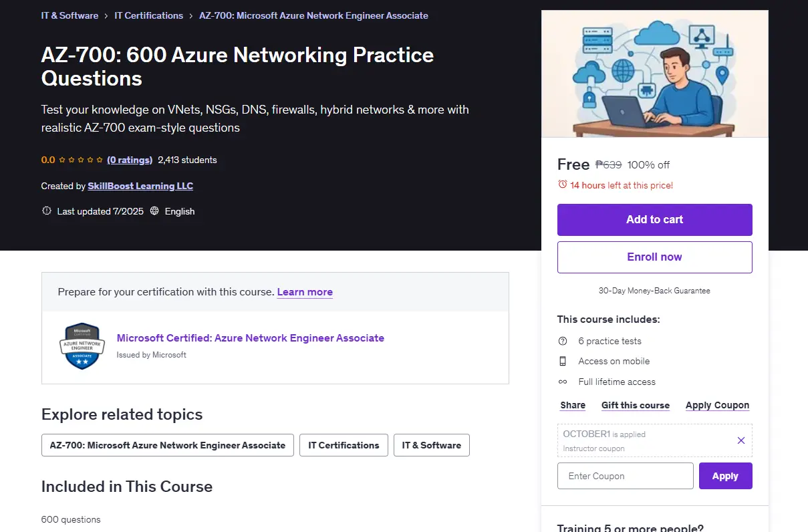
Task: Click Gift this course
Action: pos(636,405)
